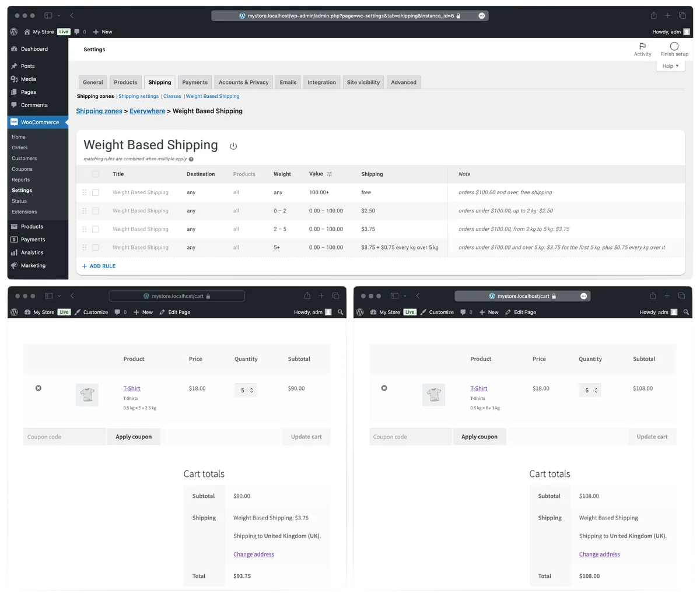Click the Everywhere breadcrumb link
Screen dimensions: 700x597
[x=147, y=111]
